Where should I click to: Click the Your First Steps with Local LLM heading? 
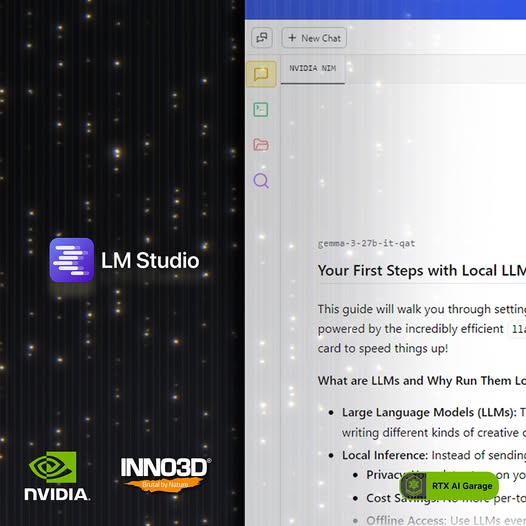422,270
